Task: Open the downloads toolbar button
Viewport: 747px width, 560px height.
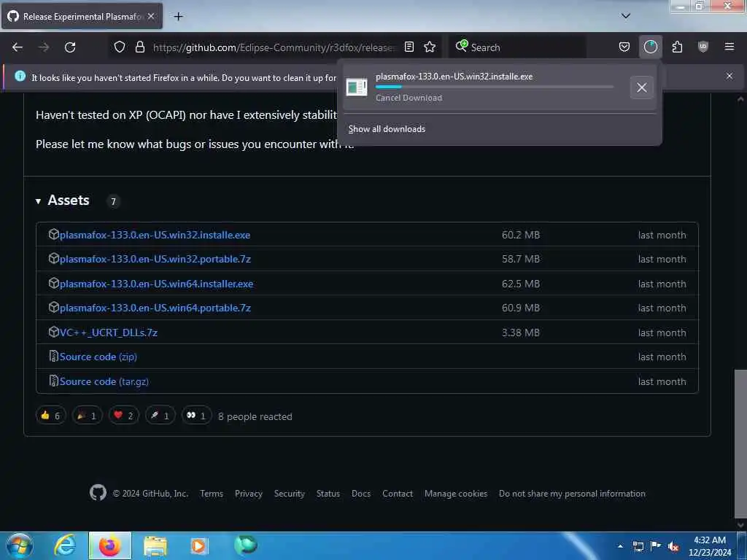Action: coord(650,47)
